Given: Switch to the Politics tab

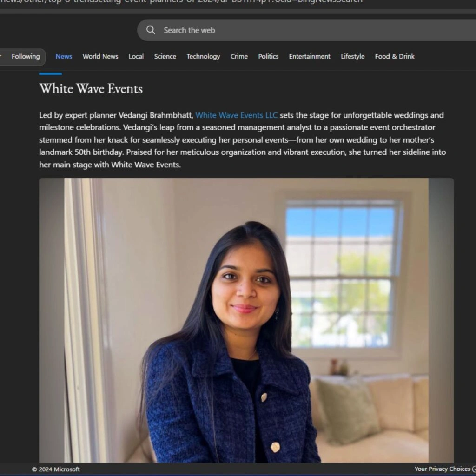Looking at the screenshot, I should (268, 56).
